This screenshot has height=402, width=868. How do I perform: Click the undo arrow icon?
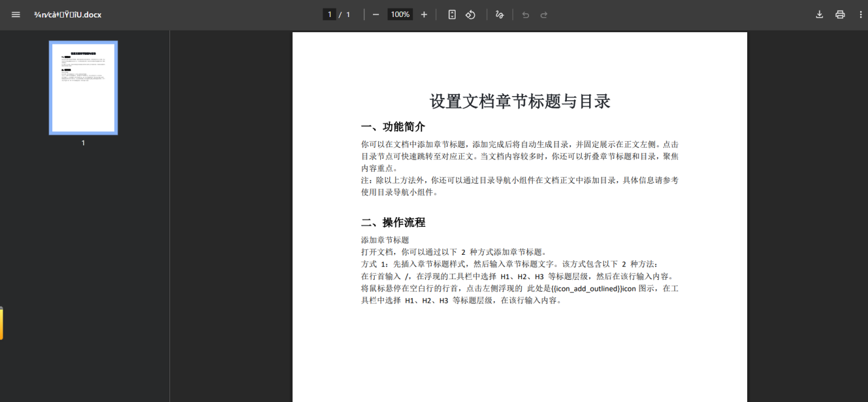(x=525, y=14)
